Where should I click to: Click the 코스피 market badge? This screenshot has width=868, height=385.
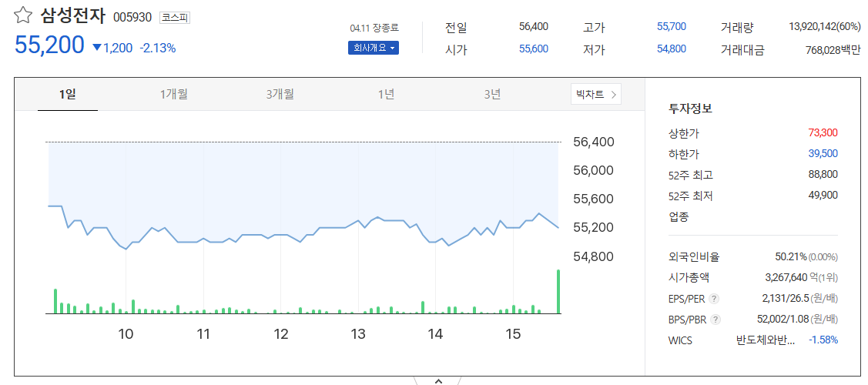[175, 18]
